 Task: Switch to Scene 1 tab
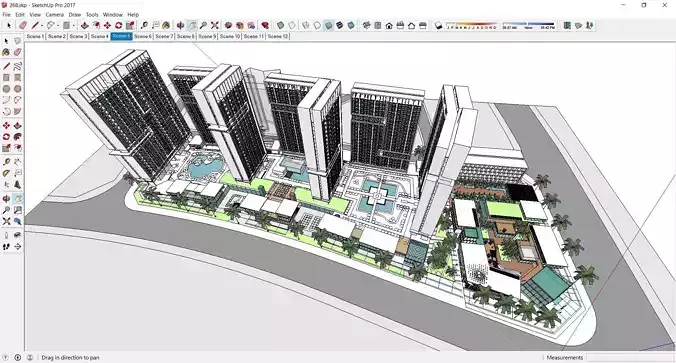tap(35, 36)
